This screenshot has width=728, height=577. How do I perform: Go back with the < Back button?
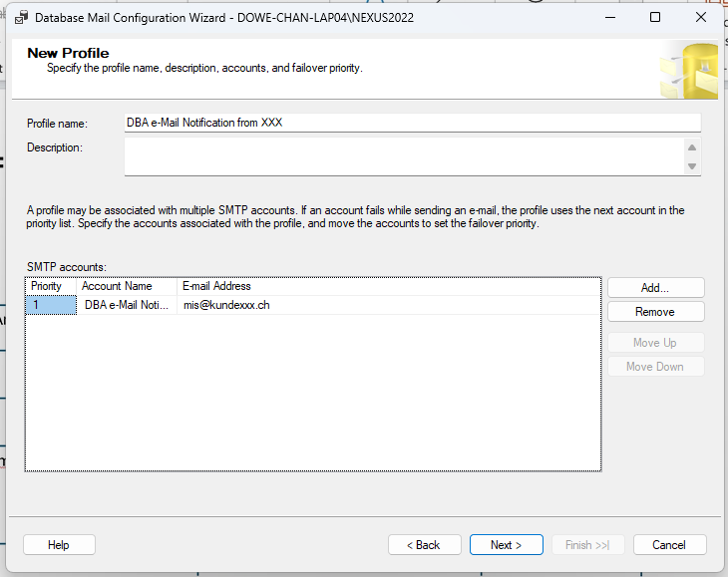pos(425,544)
